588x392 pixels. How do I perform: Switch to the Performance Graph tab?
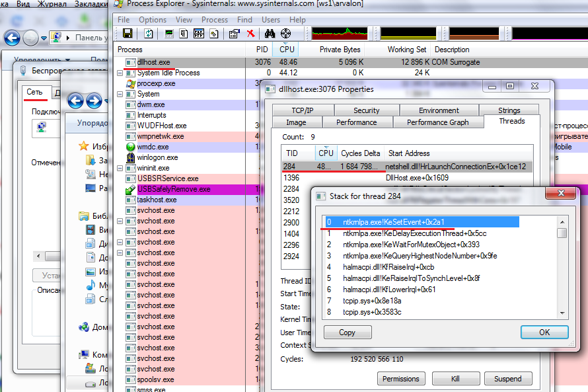point(437,122)
